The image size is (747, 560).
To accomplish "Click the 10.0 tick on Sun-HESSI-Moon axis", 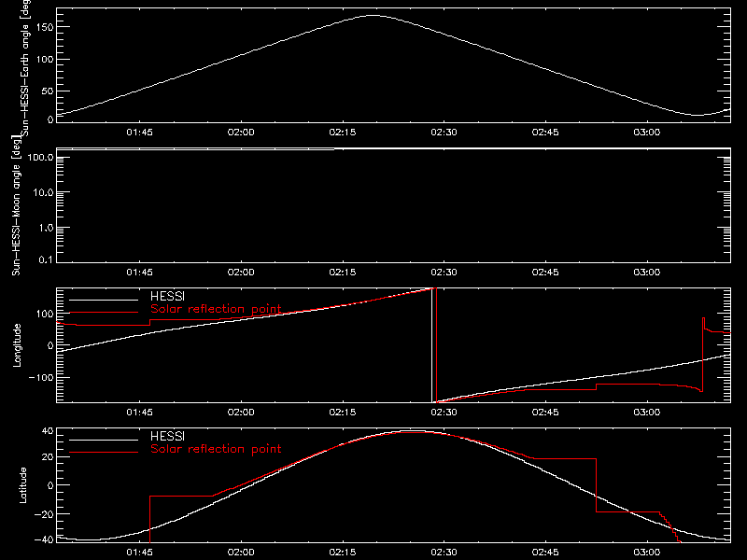I will [x=43, y=192].
